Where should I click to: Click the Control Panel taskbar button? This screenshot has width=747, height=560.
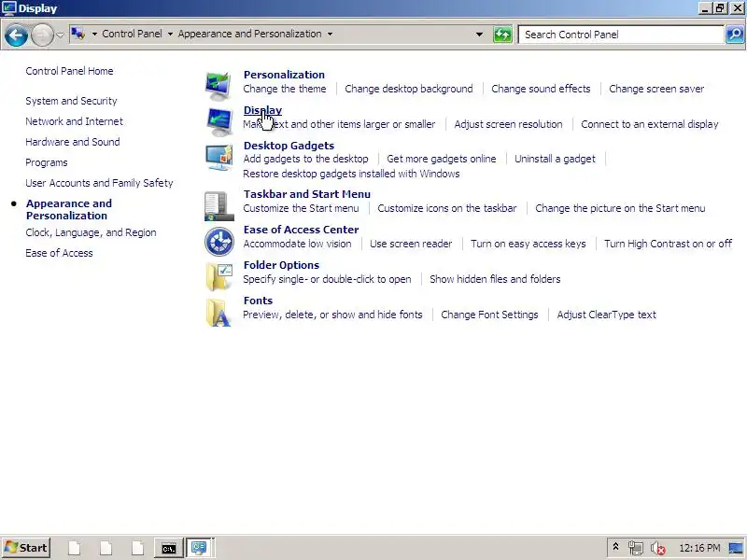pyautogui.click(x=199, y=548)
